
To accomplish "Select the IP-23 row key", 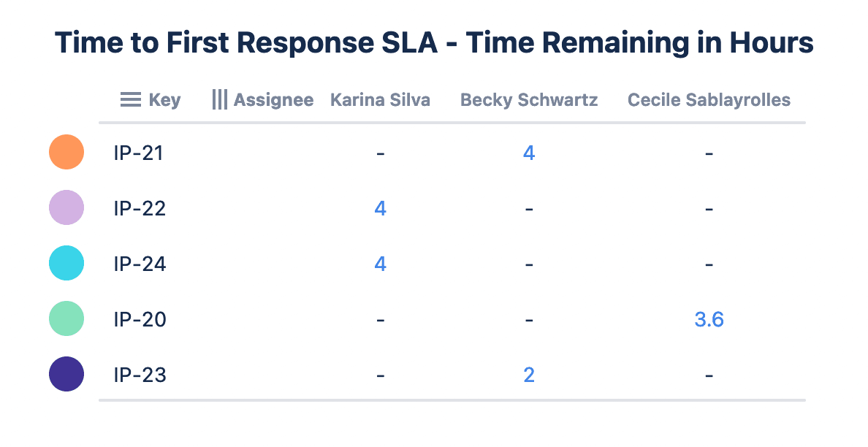I will click(x=140, y=375).
